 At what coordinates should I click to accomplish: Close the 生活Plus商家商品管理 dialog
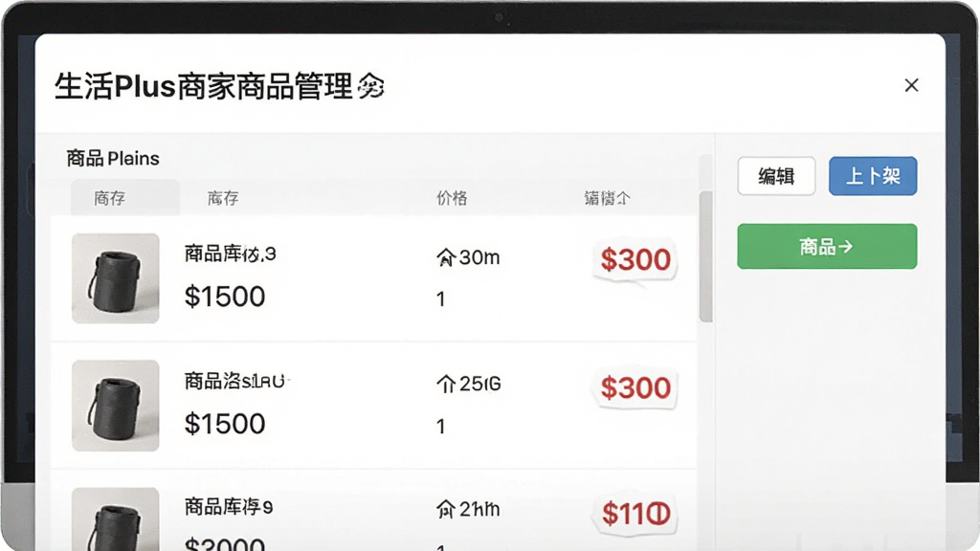click(x=911, y=85)
